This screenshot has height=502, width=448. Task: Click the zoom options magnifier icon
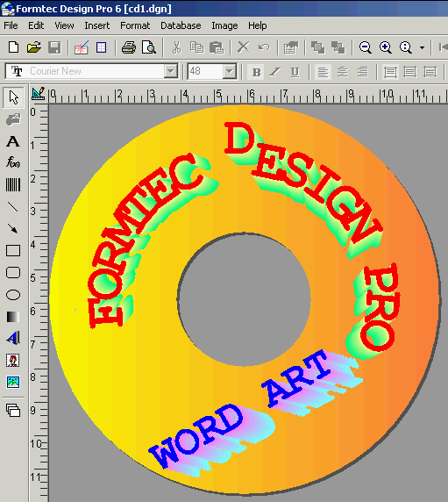(406, 47)
